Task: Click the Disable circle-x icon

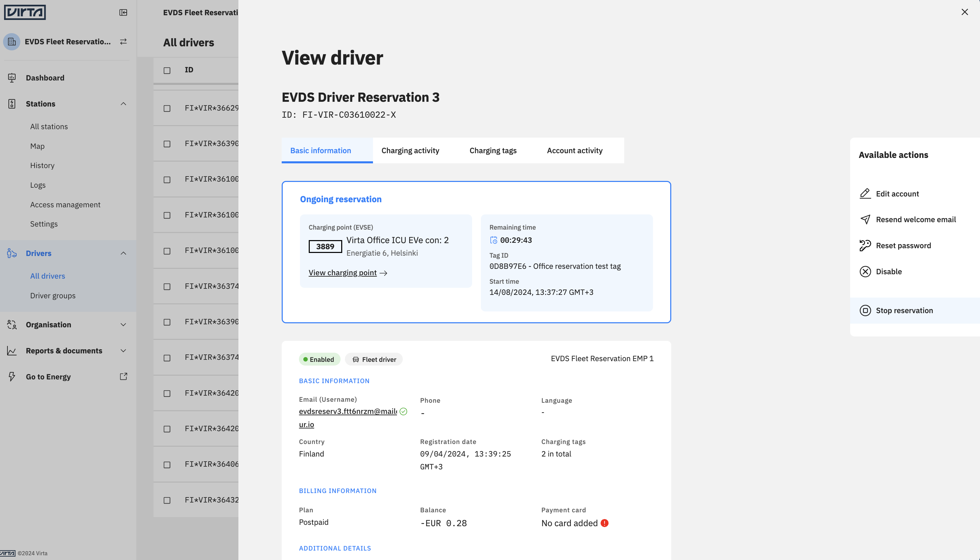Action: [x=865, y=272]
